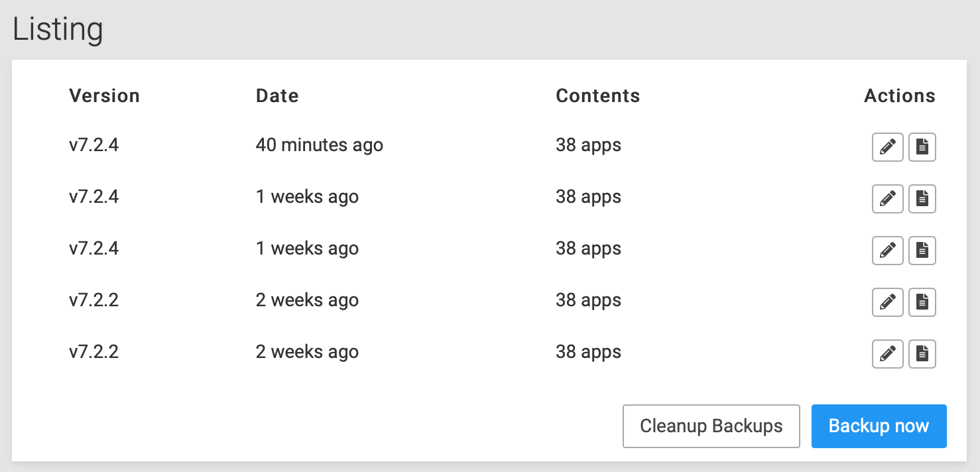This screenshot has width=980, height=472.
Task: Open backup details for 40 minutes ago backup
Action: point(922,147)
